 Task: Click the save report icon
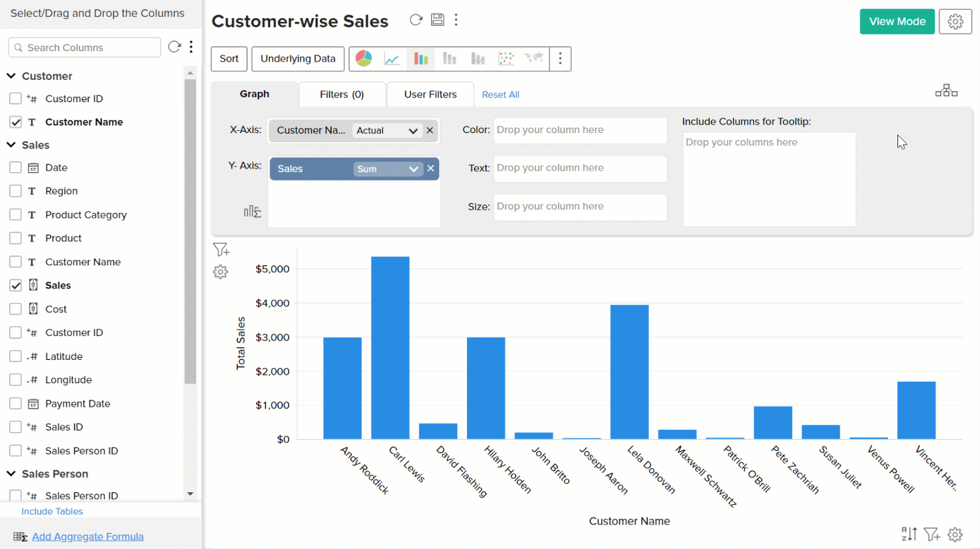pos(437,20)
